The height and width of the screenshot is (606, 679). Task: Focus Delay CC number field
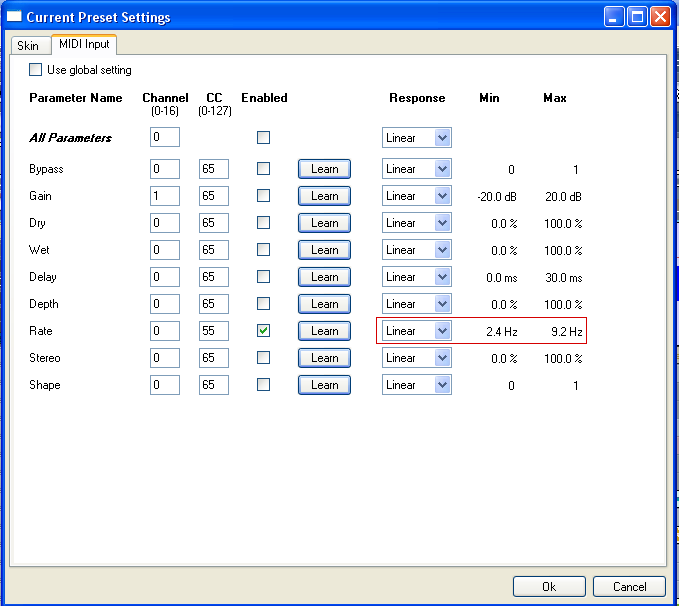tap(214, 276)
